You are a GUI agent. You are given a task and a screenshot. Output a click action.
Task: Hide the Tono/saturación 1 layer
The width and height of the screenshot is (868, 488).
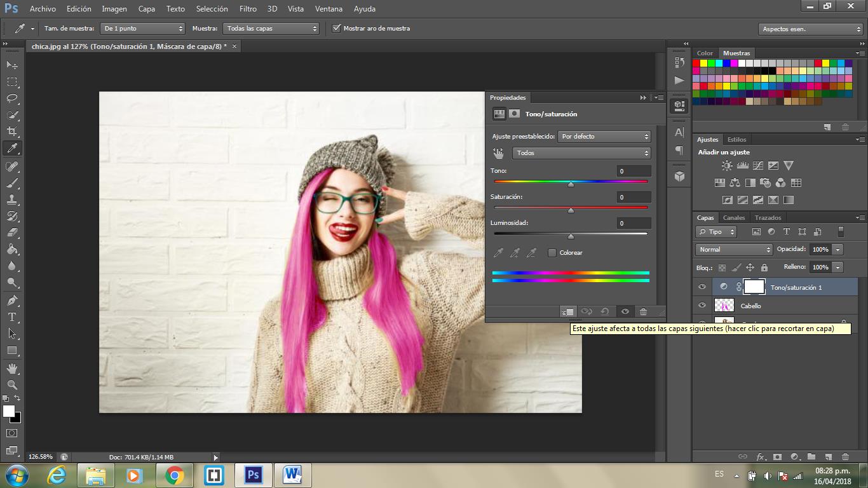click(702, 287)
